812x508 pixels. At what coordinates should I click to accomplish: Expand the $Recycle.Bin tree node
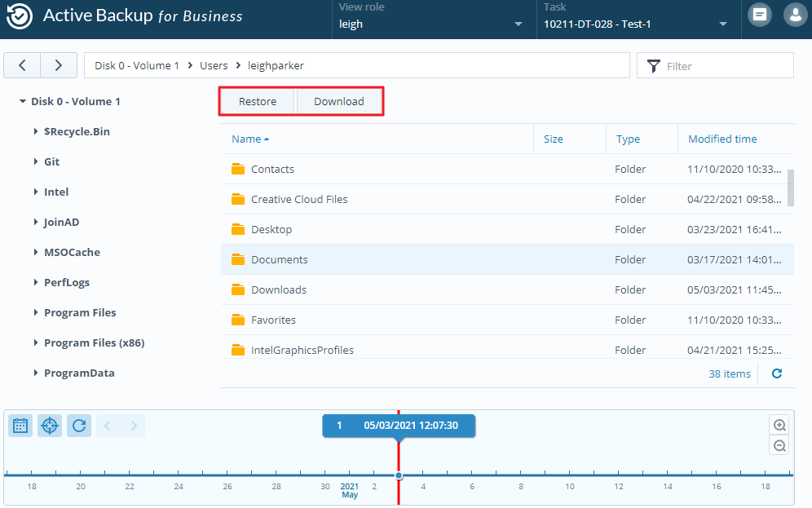tap(35, 131)
